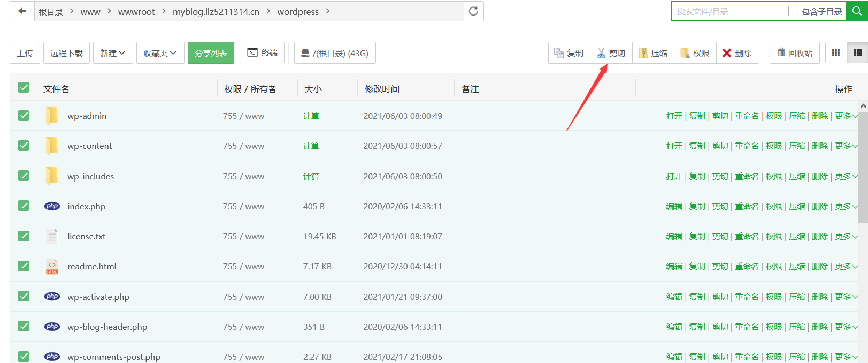The image size is (868, 363).
Task: Expand 更多 for index.php row
Action: (x=846, y=206)
